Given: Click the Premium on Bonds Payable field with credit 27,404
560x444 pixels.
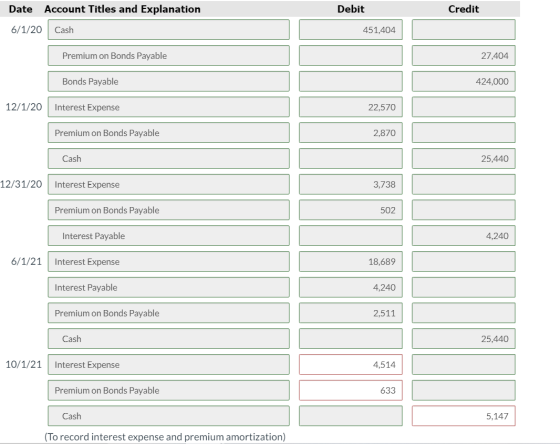Looking at the screenshot, I should pos(169,55).
